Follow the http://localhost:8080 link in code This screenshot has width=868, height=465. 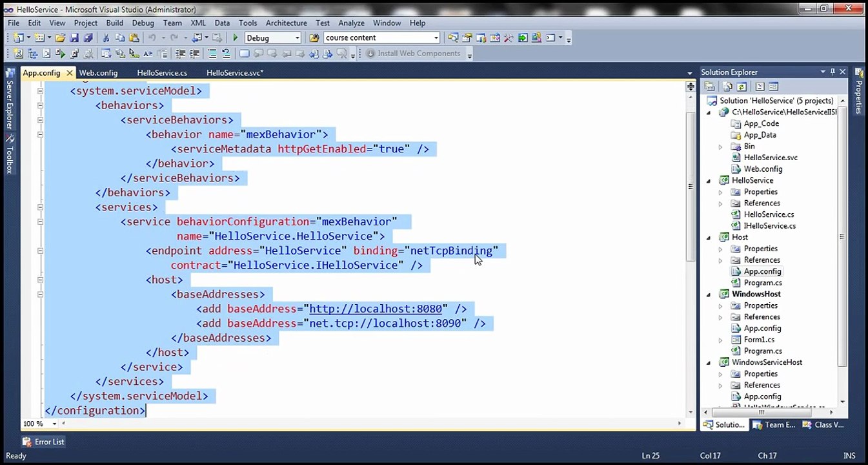coord(376,309)
